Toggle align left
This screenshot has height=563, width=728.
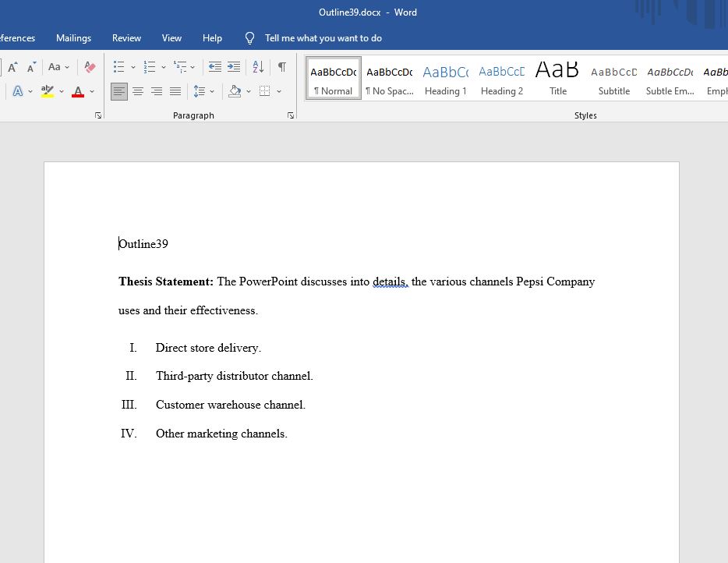click(119, 91)
